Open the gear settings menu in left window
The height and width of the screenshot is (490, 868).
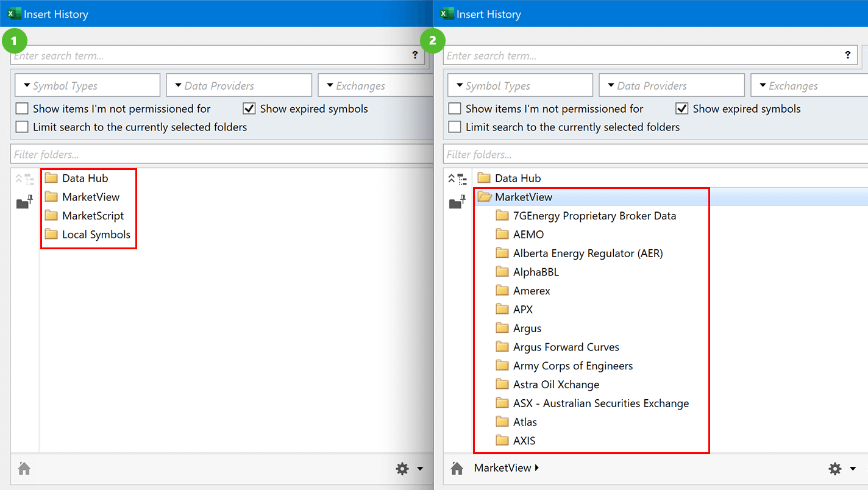(x=402, y=469)
